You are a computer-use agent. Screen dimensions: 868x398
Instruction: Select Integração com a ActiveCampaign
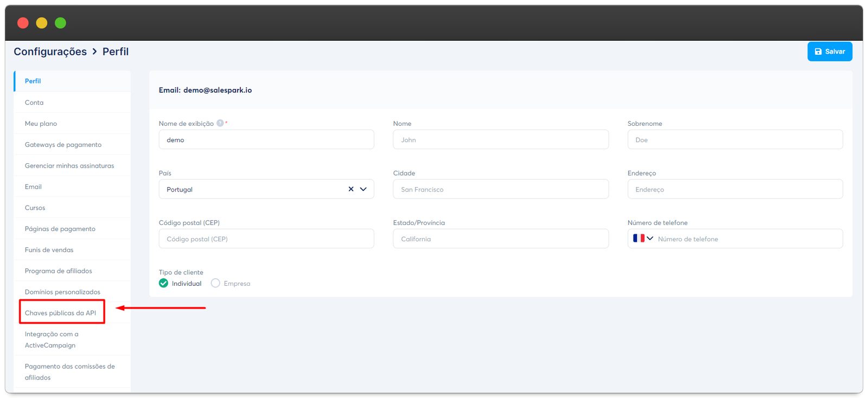point(51,339)
